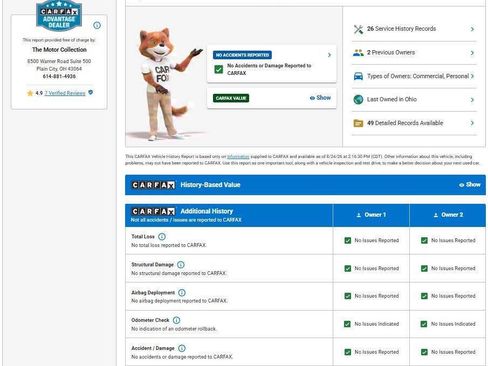The height and width of the screenshot is (366, 488).
Task: Click the folder Detailed Records icon
Action: [358, 123]
